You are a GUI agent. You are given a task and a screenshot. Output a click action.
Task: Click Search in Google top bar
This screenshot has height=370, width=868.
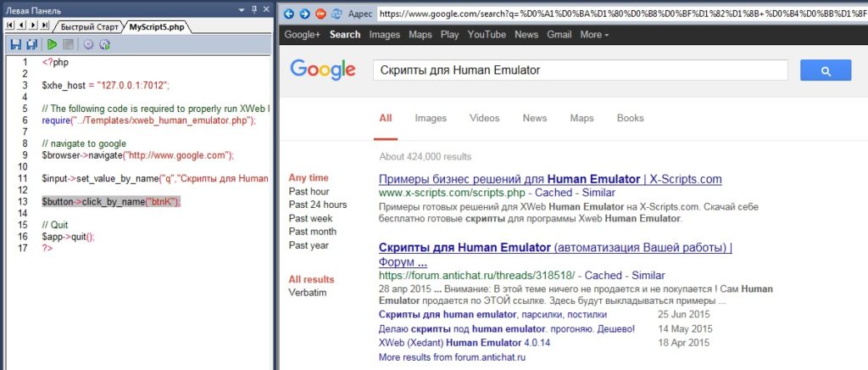(345, 34)
